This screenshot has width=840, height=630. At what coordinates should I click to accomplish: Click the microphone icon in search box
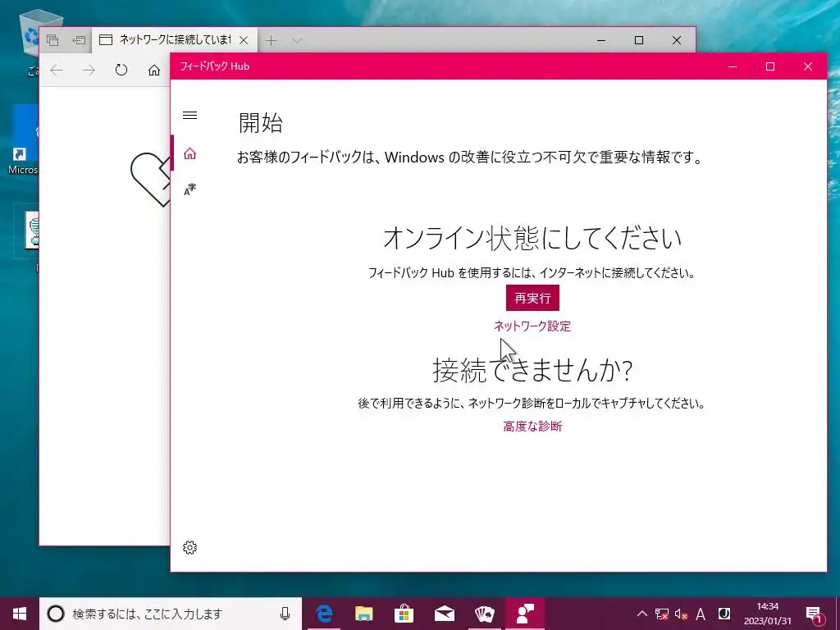[285, 614]
